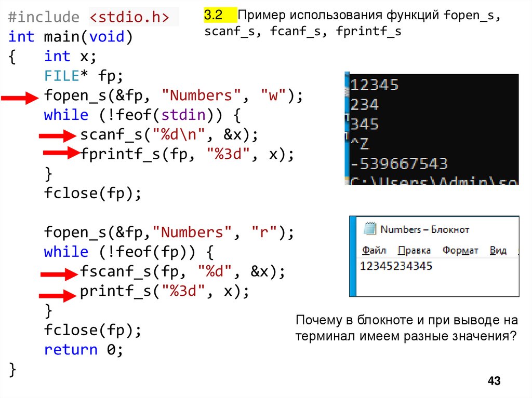The width and height of the screenshot is (532, 398).
Task: Click the FILE* fp; declaration line
Action: [84, 76]
